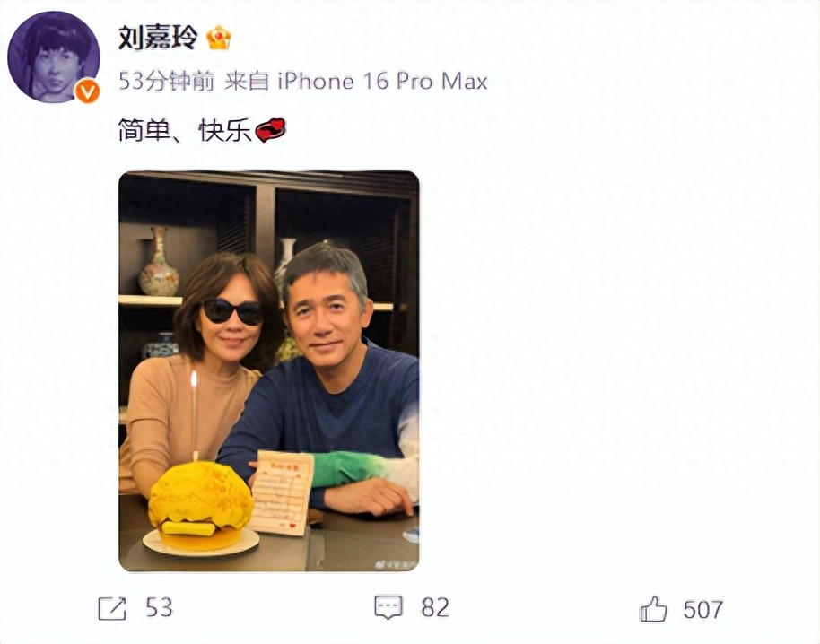Open 刘嘉玲's profile avatar
This screenshot has height=644, width=820.
(53, 57)
